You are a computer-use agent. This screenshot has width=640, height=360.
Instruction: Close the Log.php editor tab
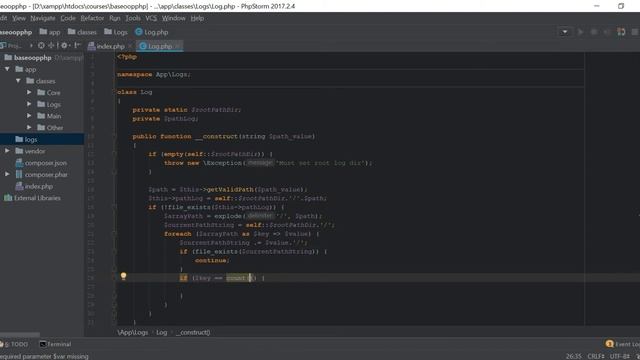pos(178,46)
